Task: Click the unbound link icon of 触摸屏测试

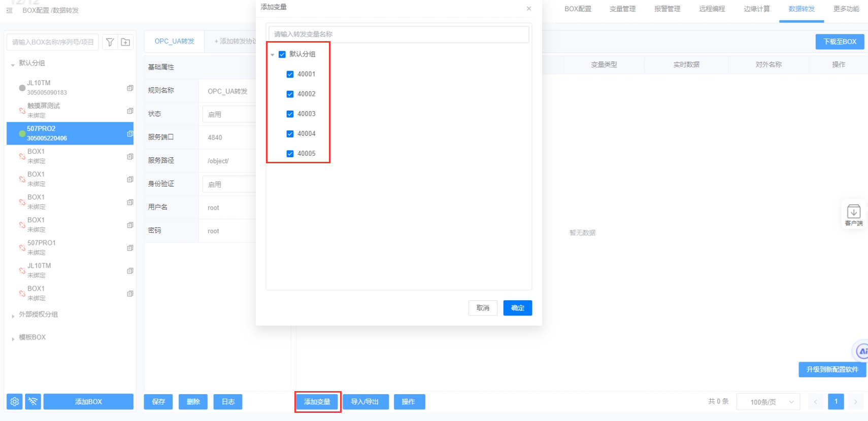Action: pos(22,111)
